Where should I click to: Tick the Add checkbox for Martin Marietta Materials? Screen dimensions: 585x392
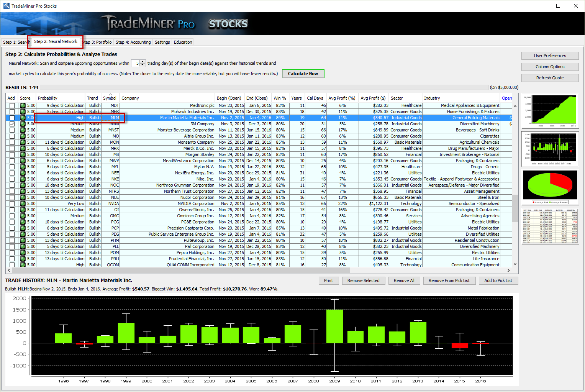pyautogui.click(x=12, y=118)
